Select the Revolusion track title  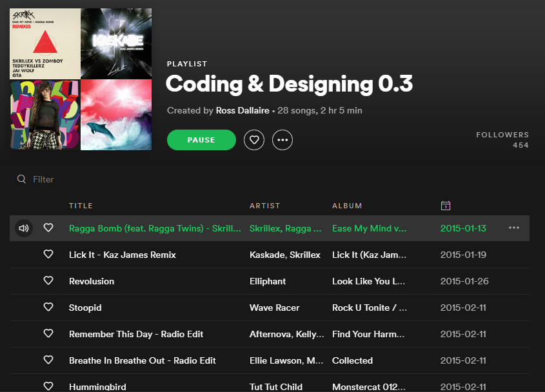coord(92,281)
